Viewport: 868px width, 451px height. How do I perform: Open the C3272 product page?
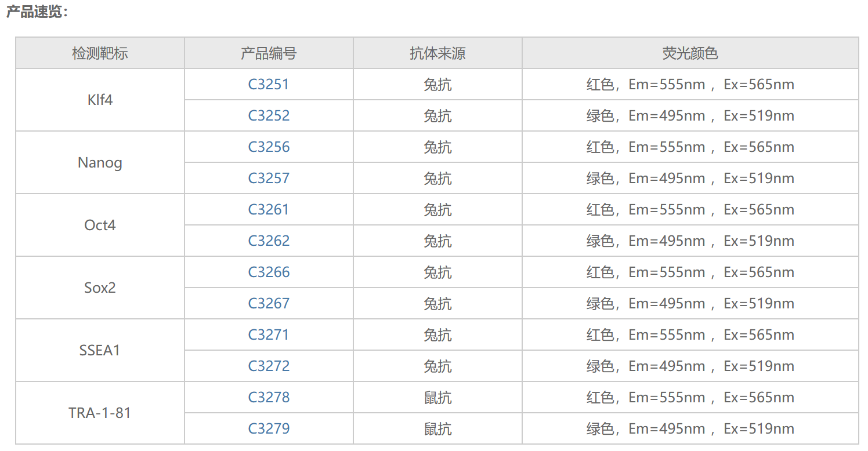point(269,366)
